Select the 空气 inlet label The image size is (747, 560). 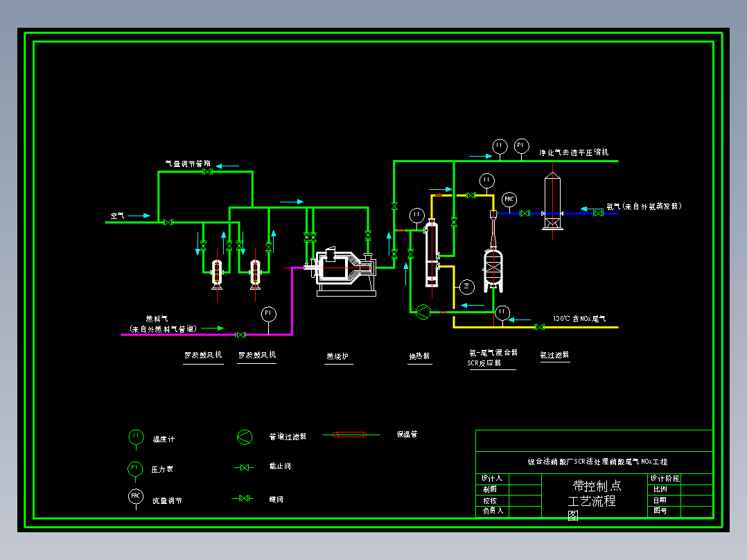pos(117,216)
